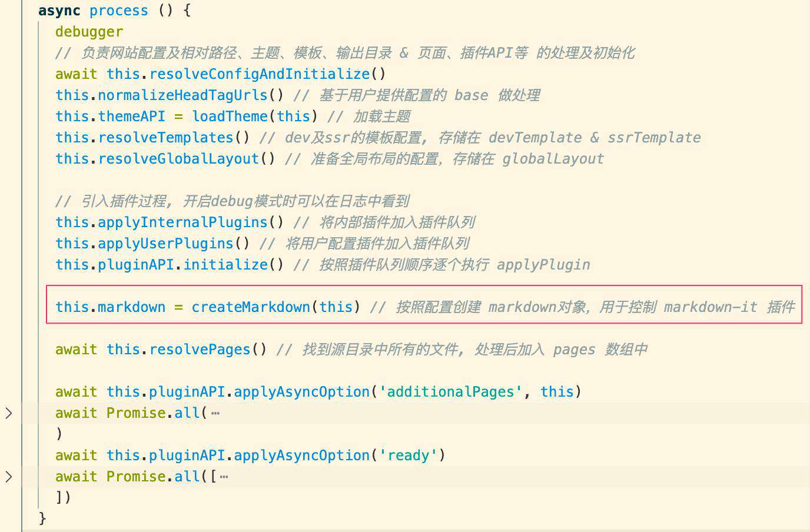Image resolution: width=810 pixels, height=532 pixels.
Task: Click 'normalizeHeadTagUrls' method call
Action: (183, 95)
